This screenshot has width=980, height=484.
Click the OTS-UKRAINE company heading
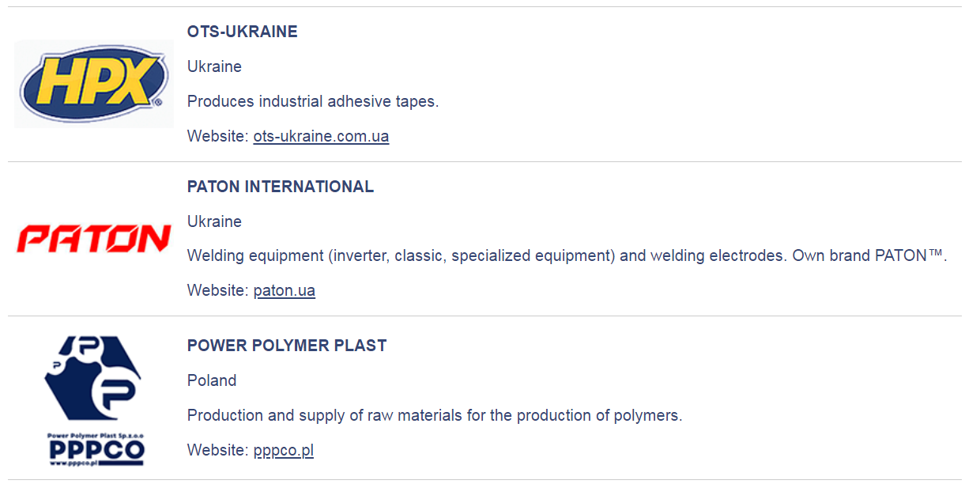242,32
